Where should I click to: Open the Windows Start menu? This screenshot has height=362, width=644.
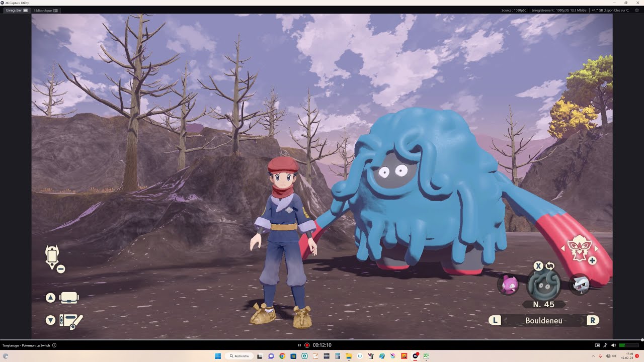pos(218,356)
